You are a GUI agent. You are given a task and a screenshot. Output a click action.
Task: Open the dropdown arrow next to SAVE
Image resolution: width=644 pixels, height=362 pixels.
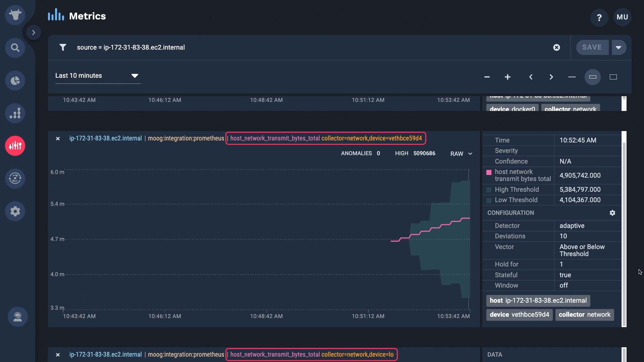click(x=619, y=47)
